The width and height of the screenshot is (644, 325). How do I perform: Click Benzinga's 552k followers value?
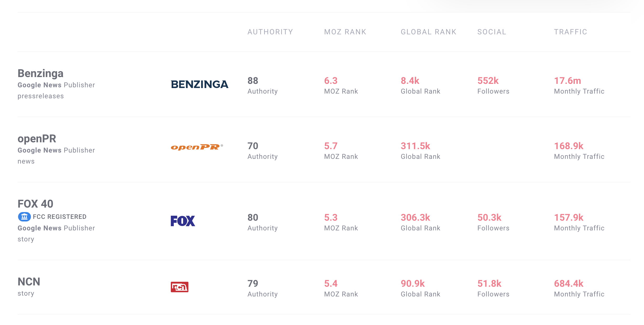pos(488,81)
